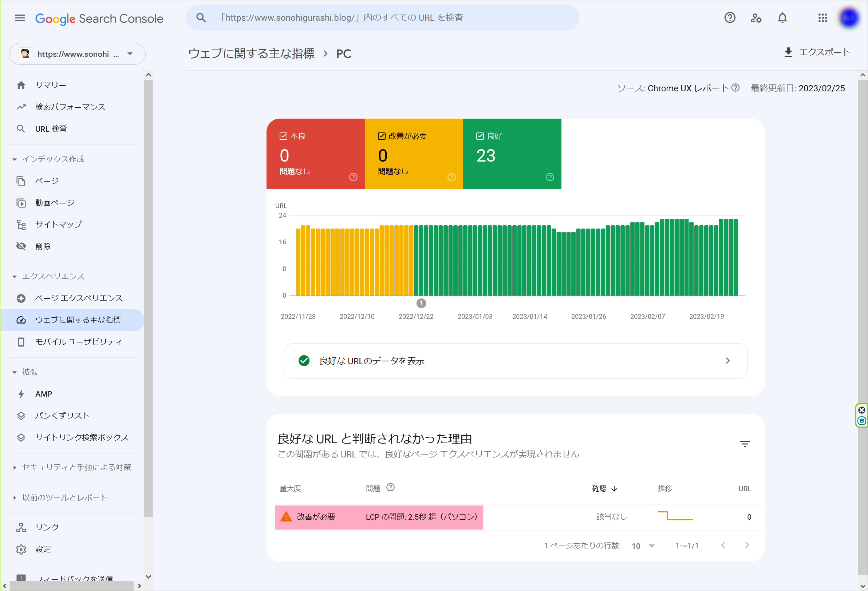Click the links network icon for リンク
The image size is (868, 591).
[21, 527]
